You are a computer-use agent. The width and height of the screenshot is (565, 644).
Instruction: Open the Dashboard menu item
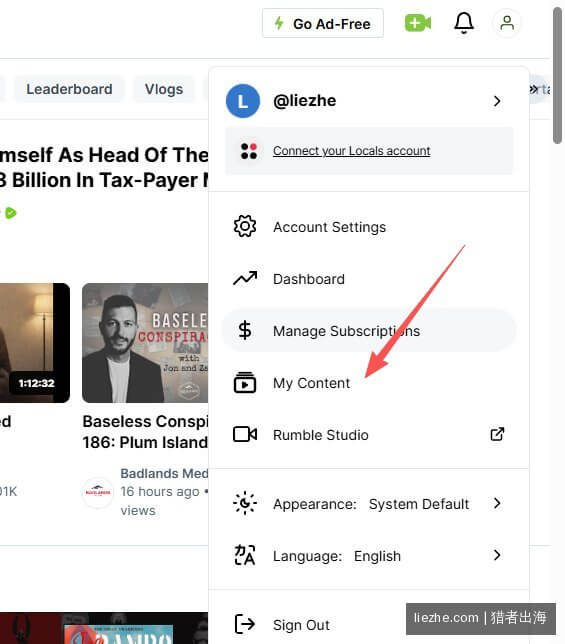(369, 279)
